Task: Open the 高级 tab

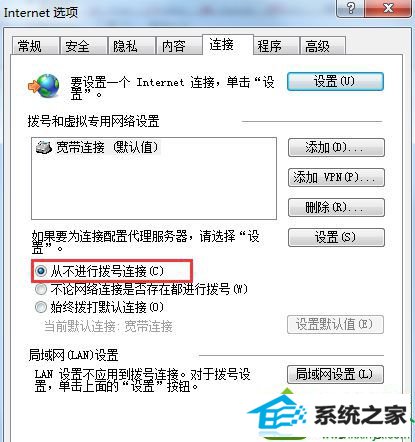Action: [322, 46]
